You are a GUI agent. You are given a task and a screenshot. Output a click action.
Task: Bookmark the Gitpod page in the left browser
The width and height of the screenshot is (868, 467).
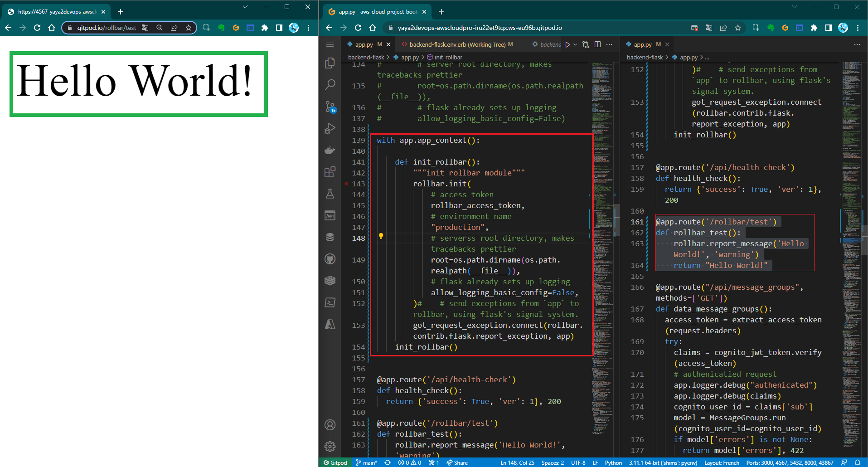[x=189, y=28]
